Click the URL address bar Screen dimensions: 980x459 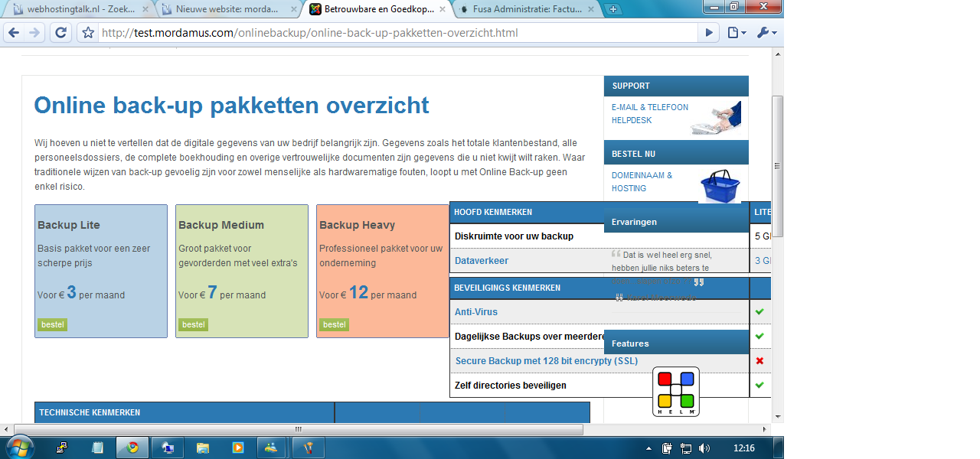pos(398,33)
